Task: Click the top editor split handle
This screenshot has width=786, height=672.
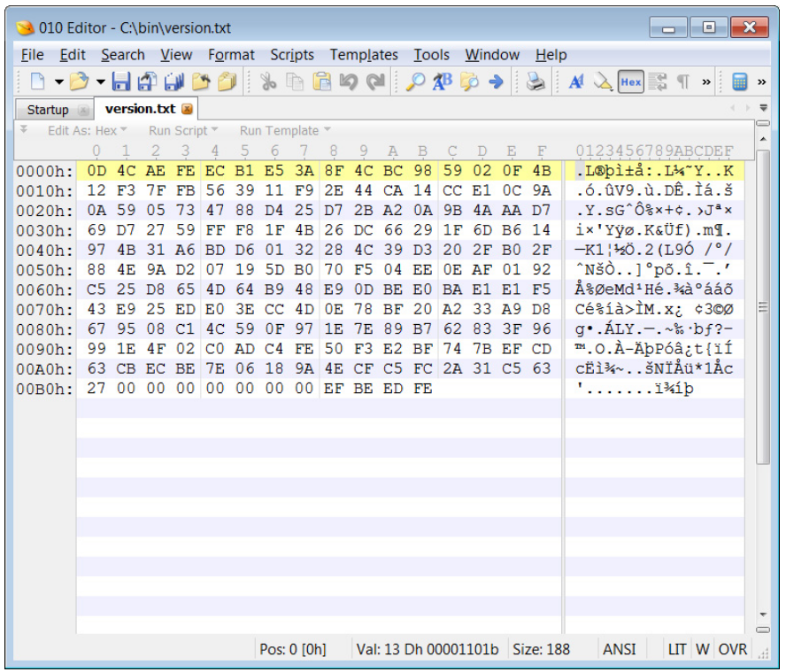Action: 763,123
